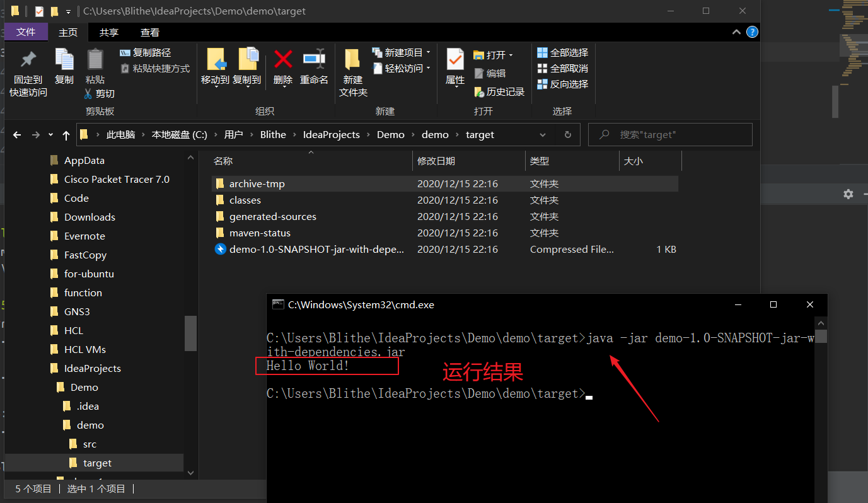The image size is (868, 503).
Task: Switch to the File (文件) tab
Action: pos(26,32)
